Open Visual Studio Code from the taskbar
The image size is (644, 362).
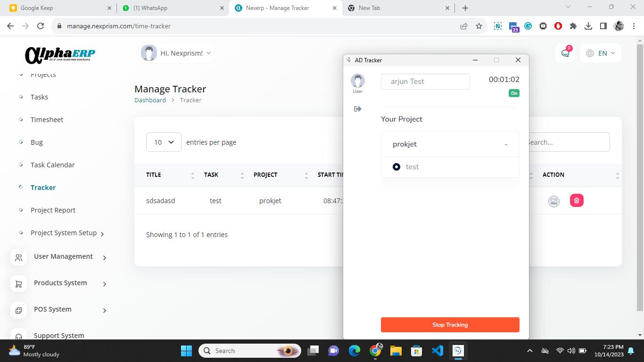click(x=437, y=351)
